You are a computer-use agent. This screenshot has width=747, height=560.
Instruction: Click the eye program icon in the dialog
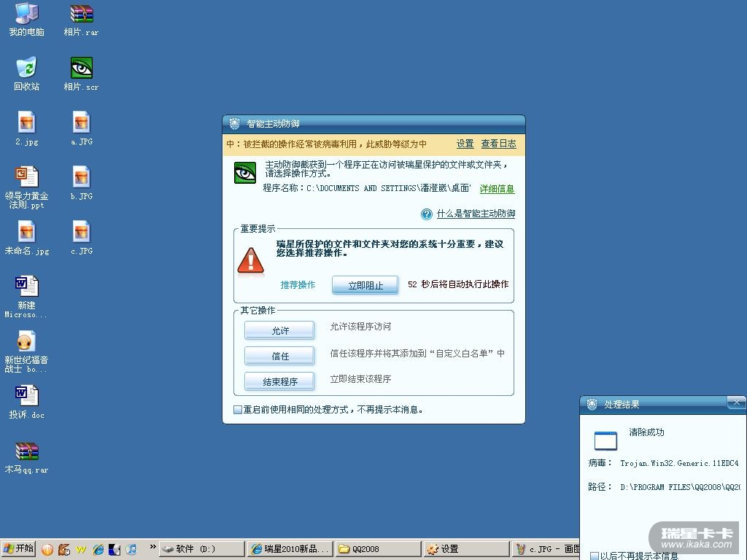coord(245,173)
